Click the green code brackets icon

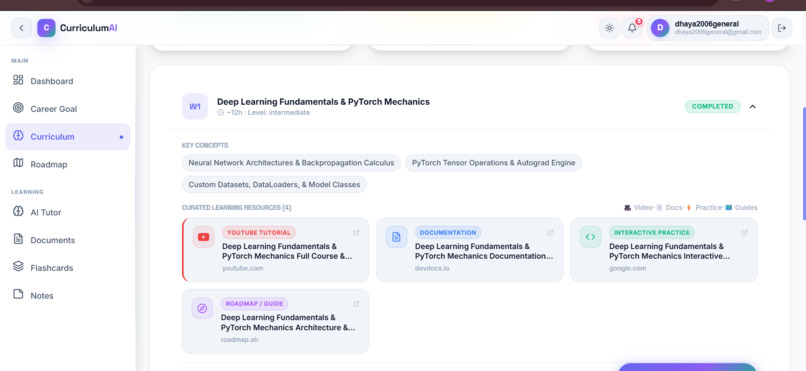coord(591,237)
